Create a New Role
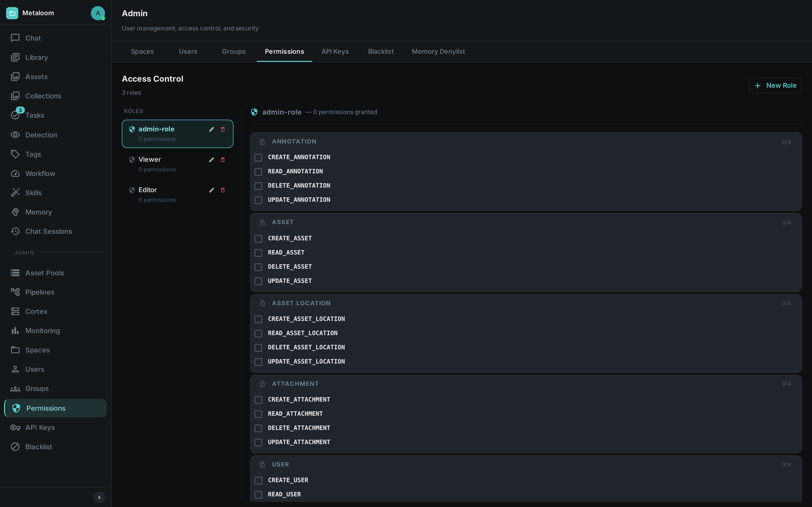The image size is (812, 507). pyautogui.click(x=775, y=85)
